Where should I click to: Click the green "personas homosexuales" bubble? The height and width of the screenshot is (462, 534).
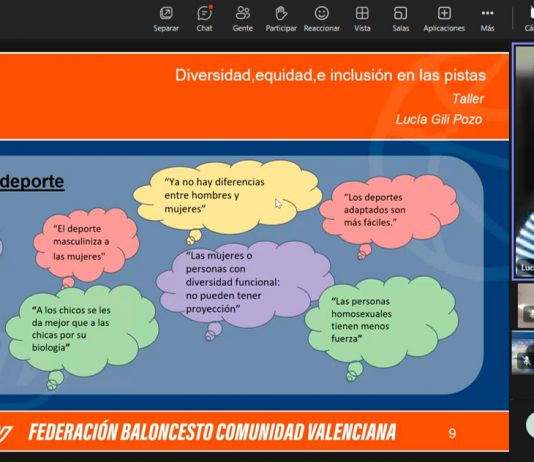(381, 321)
